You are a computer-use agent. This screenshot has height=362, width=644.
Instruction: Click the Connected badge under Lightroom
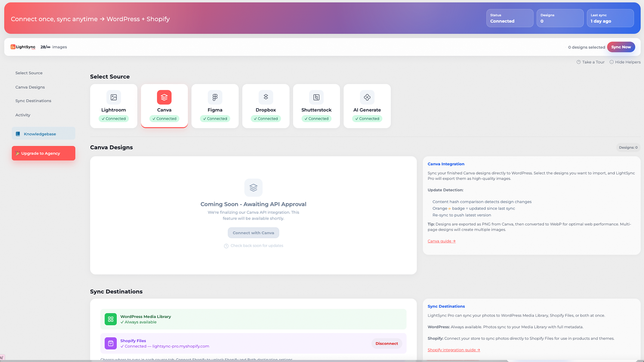(x=114, y=119)
